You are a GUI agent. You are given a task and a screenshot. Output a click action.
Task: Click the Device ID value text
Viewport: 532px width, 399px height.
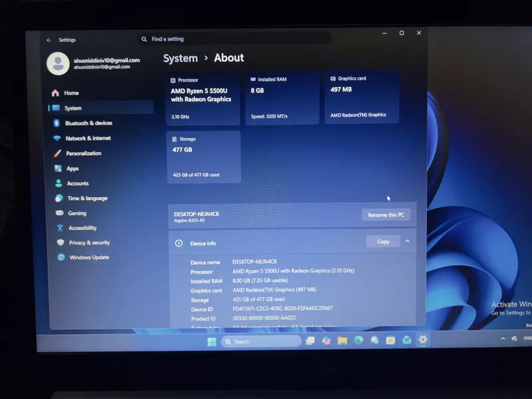coord(283,309)
